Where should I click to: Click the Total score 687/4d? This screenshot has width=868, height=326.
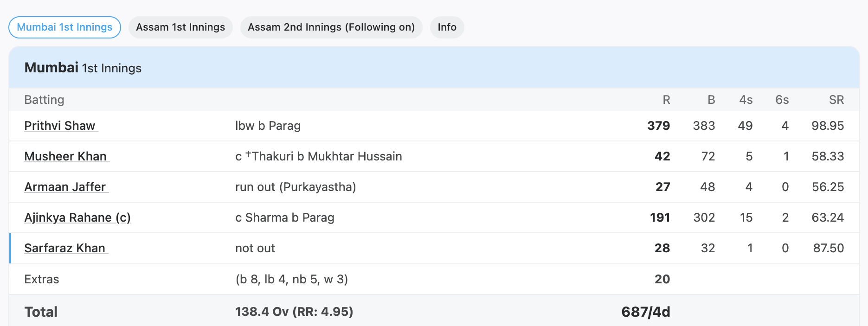click(x=646, y=311)
